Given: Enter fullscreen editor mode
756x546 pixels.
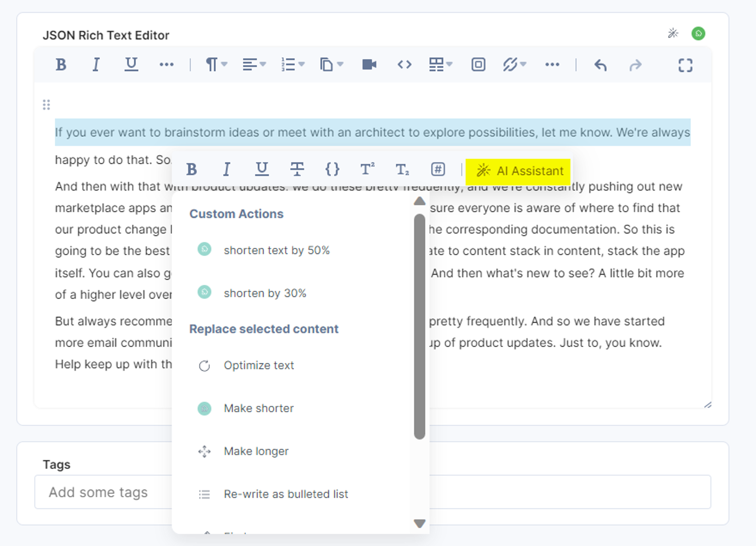Looking at the screenshot, I should pyautogui.click(x=685, y=65).
